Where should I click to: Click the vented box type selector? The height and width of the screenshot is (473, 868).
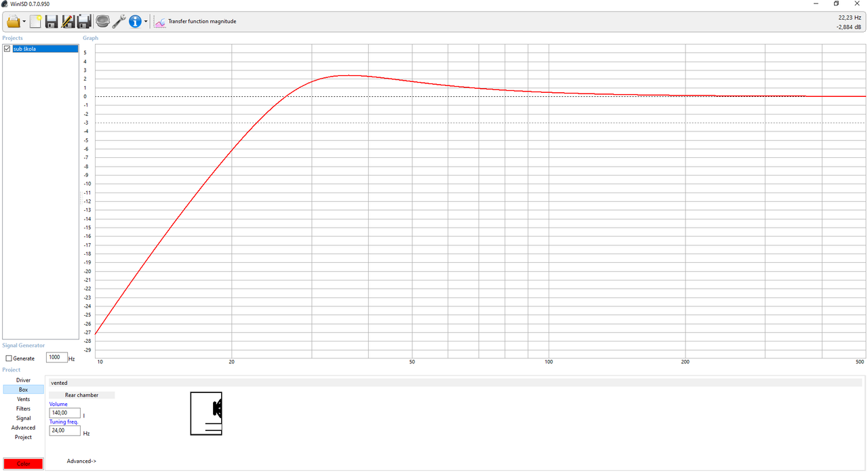[x=454, y=383]
